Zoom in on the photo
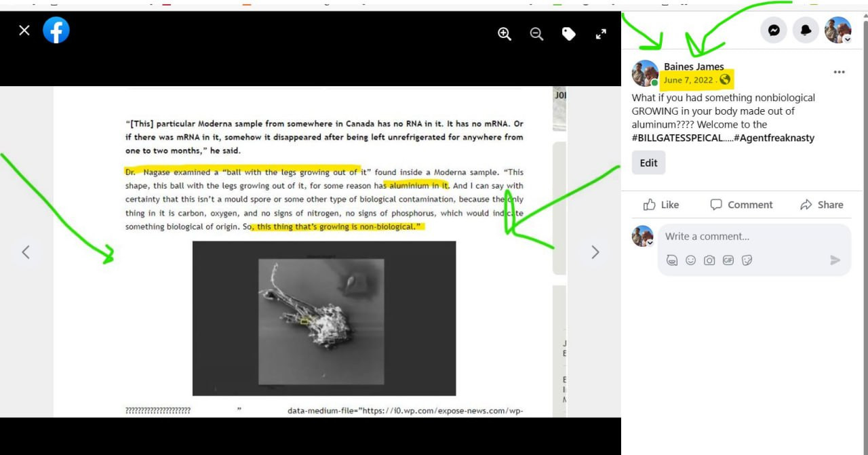 (505, 34)
